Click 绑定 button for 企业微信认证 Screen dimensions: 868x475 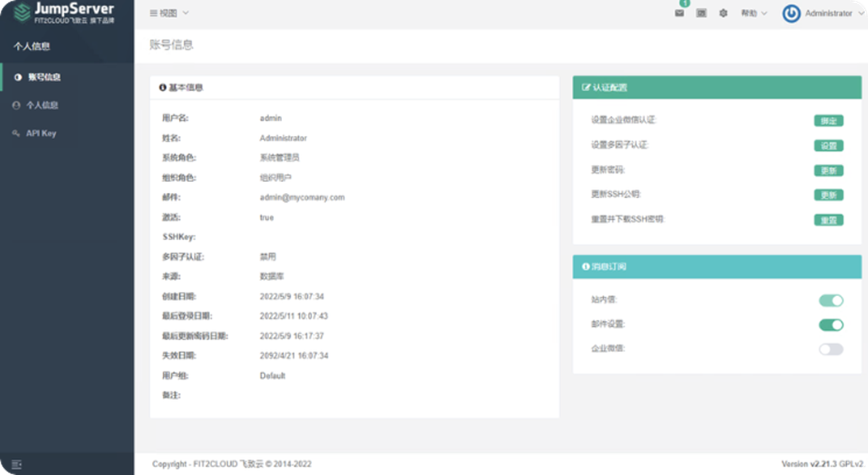pos(828,121)
